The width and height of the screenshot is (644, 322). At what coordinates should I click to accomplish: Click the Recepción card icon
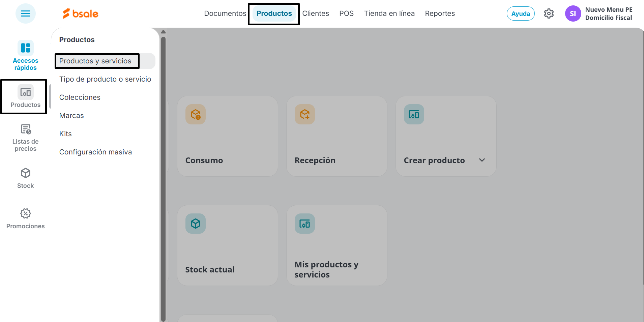coord(305,114)
